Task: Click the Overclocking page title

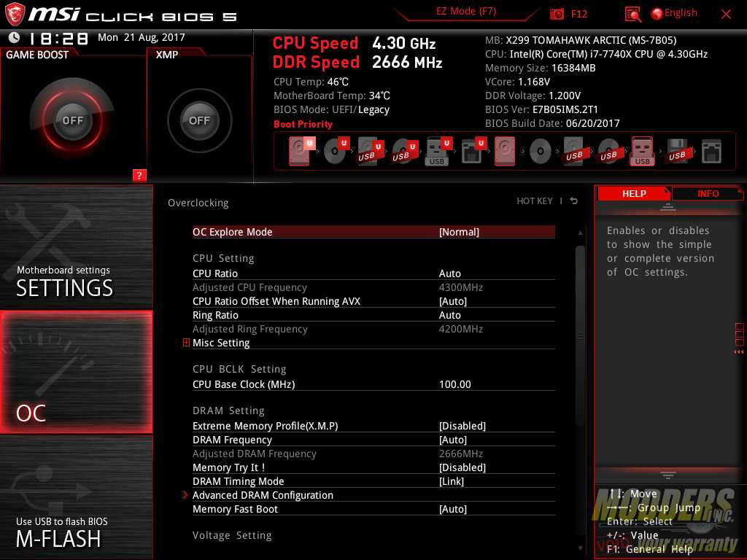Action: click(198, 203)
